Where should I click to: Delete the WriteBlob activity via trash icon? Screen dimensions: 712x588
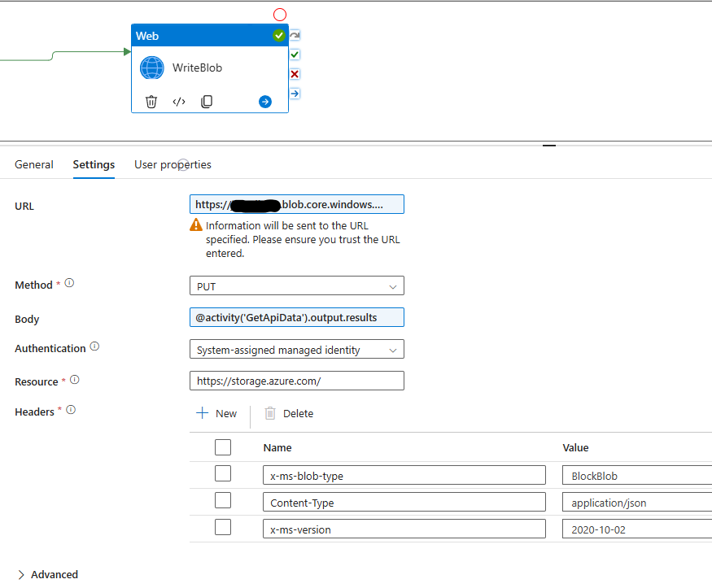point(152,101)
